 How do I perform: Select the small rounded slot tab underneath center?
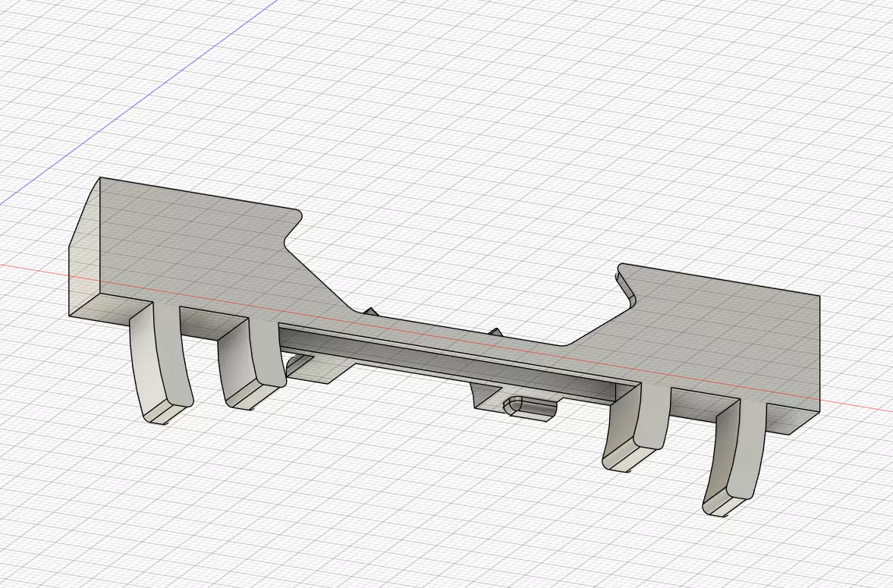coord(530,408)
